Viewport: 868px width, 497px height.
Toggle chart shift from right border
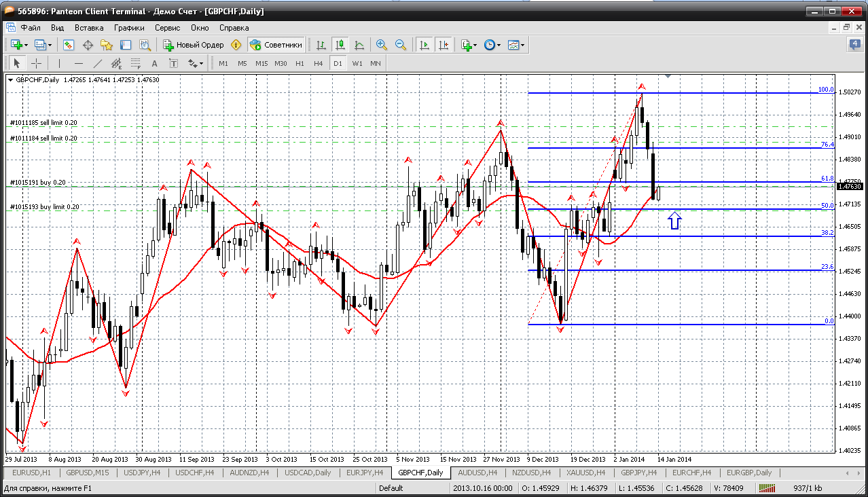[x=444, y=45]
